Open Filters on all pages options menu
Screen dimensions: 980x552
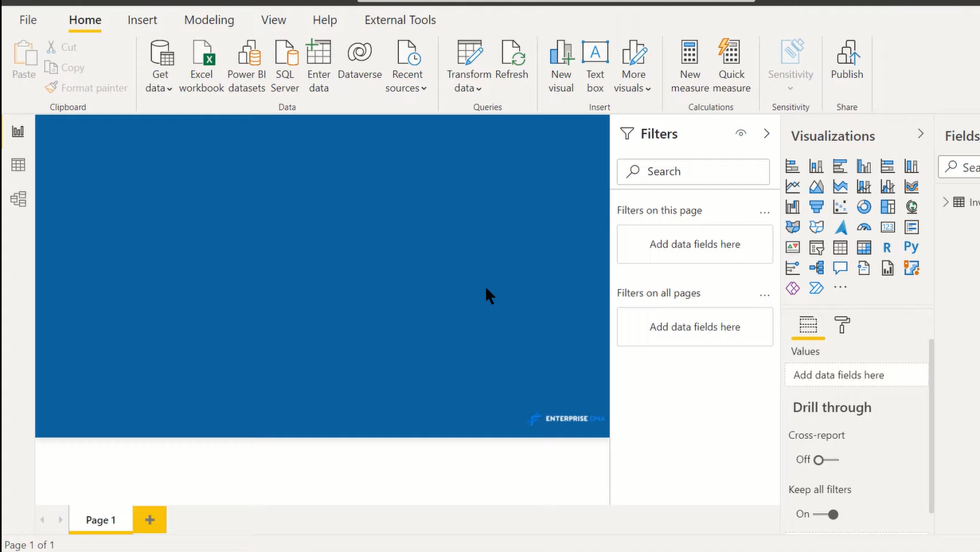point(765,294)
